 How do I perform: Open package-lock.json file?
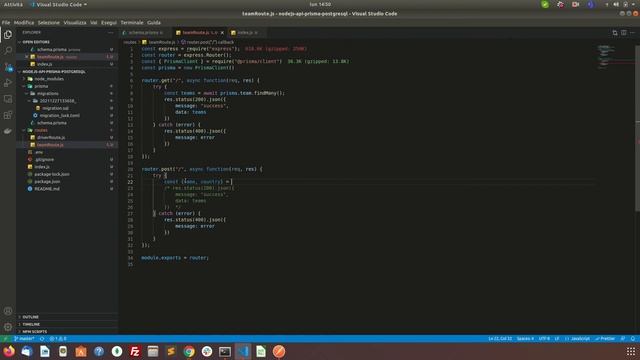[x=52, y=174]
